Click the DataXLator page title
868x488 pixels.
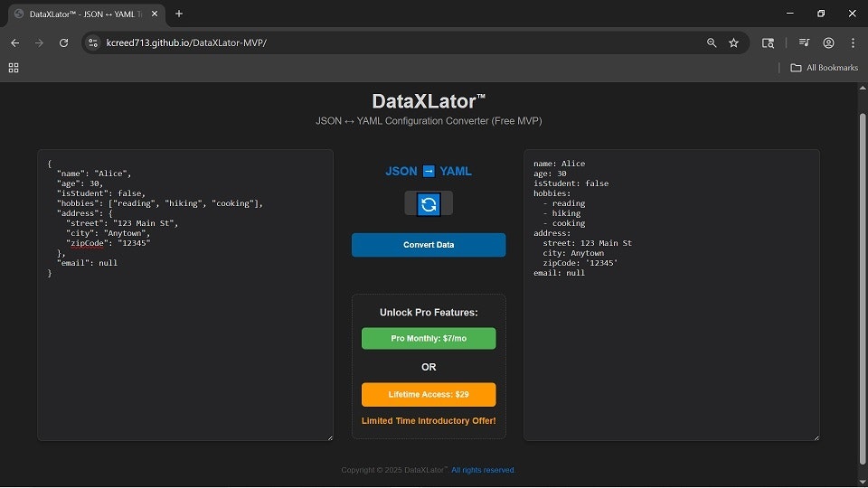(x=429, y=101)
